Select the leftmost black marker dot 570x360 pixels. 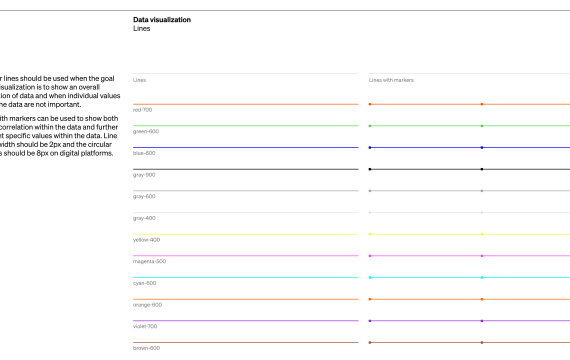click(370, 169)
